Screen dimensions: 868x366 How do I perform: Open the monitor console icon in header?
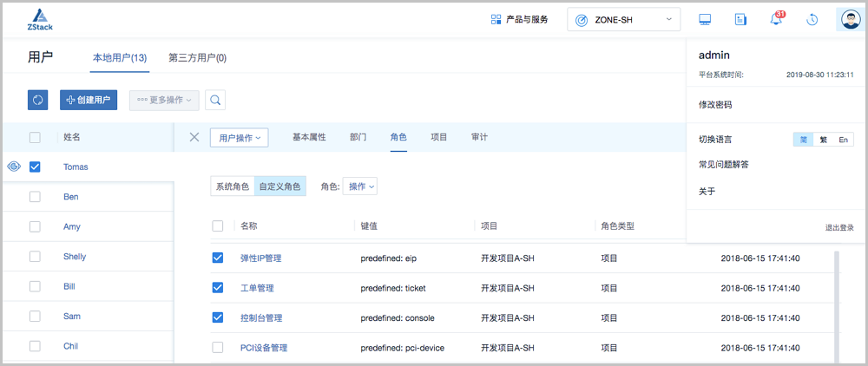click(x=705, y=19)
